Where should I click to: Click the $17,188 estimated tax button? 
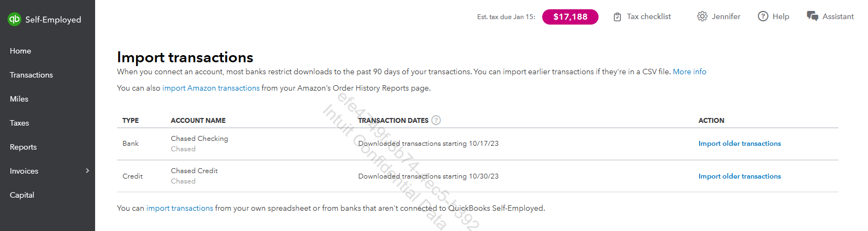tap(570, 17)
